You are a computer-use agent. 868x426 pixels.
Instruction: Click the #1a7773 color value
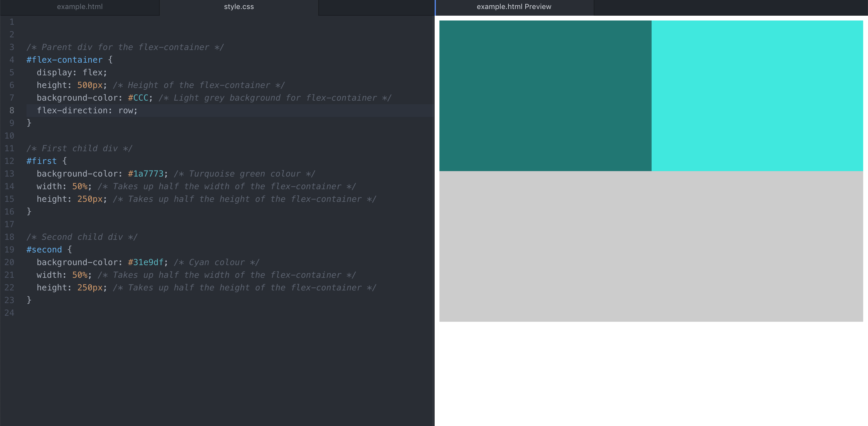[x=146, y=174]
